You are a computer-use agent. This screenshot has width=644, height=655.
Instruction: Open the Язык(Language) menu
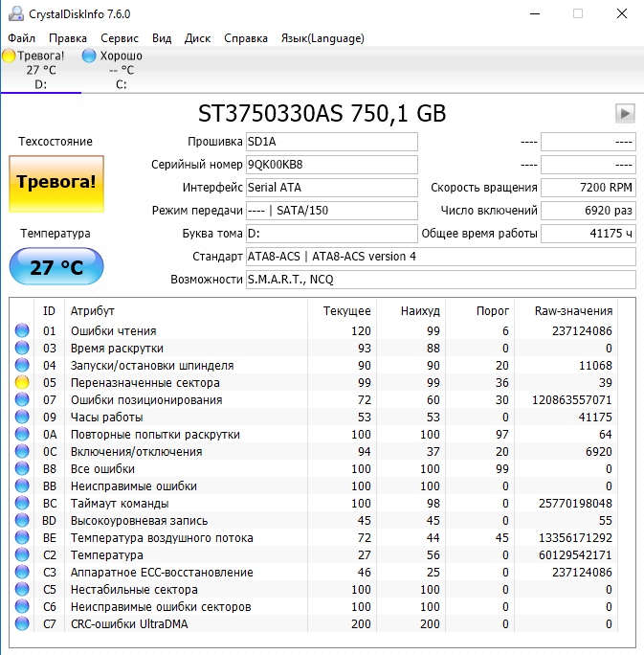click(x=322, y=38)
